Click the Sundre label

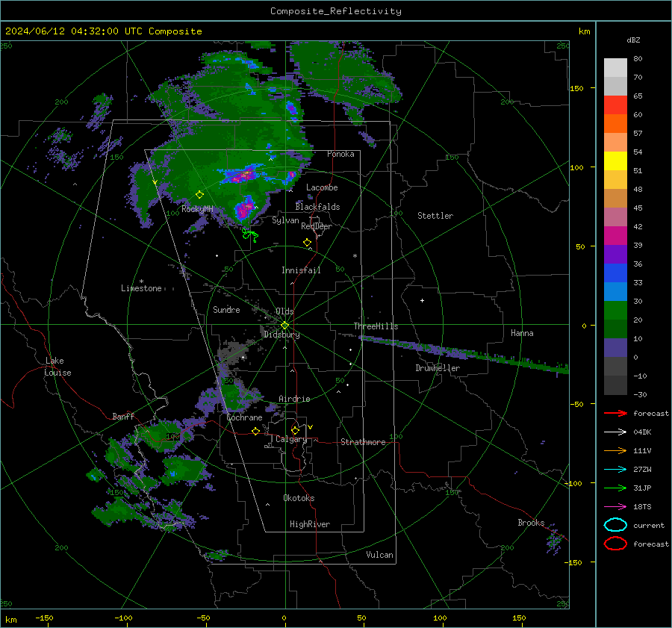[x=226, y=309]
